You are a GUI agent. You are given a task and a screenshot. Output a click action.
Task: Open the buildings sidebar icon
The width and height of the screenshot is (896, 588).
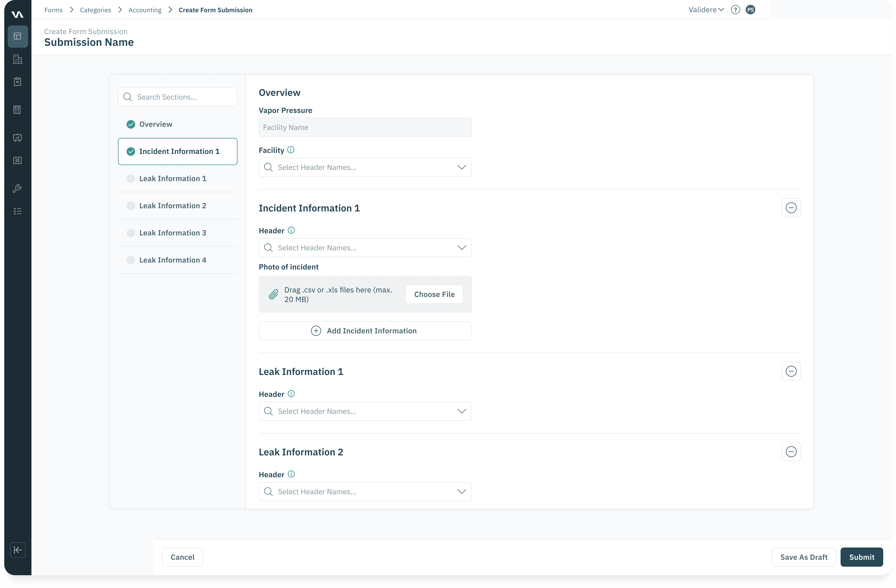[x=17, y=59]
